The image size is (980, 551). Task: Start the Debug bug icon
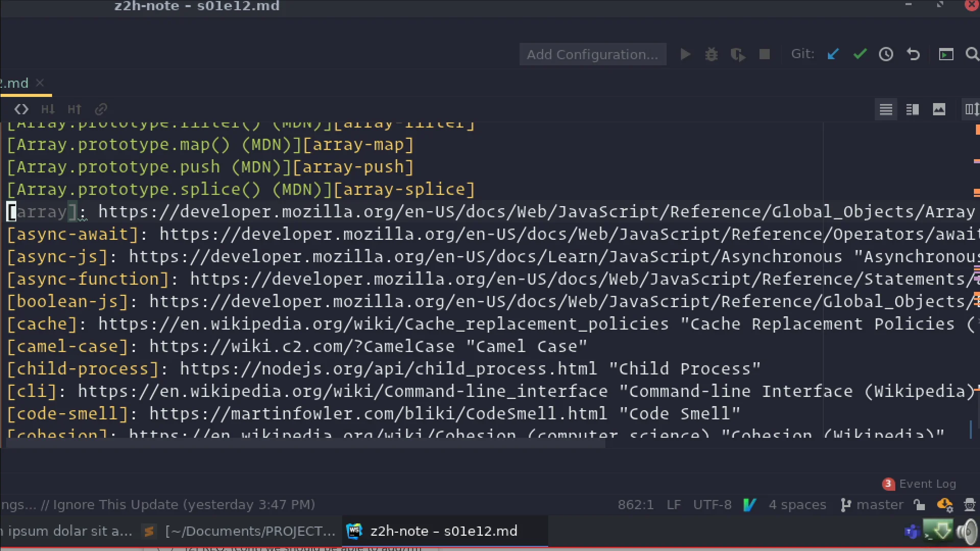tap(712, 54)
